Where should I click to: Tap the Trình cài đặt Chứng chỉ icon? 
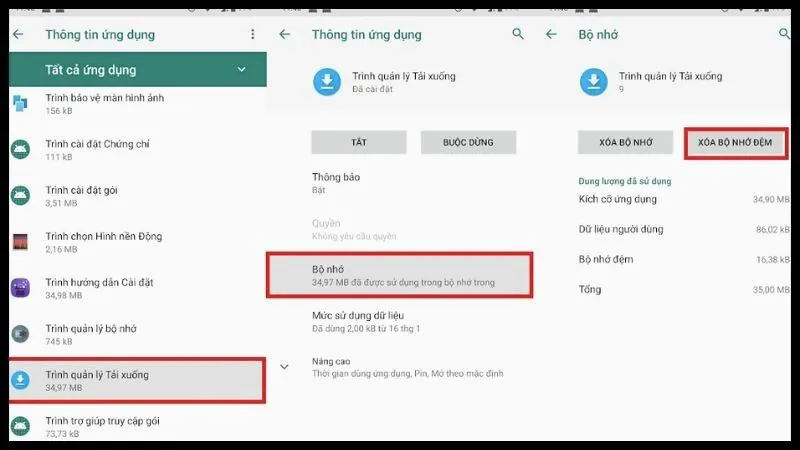pyautogui.click(x=20, y=149)
